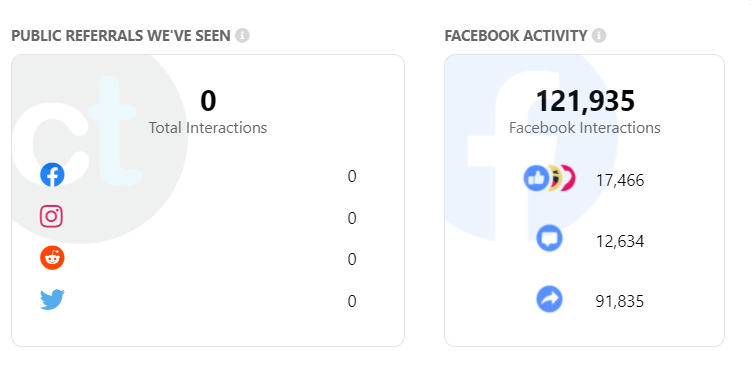
Task: Click the Instagram referral count zero
Action: 352,218
